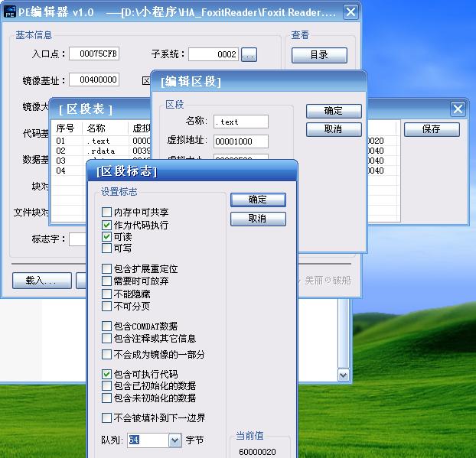Click 确定 in the 编辑区段 dialog
Image resolution: width=476 pixels, height=458 pixels.
coord(334,111)
